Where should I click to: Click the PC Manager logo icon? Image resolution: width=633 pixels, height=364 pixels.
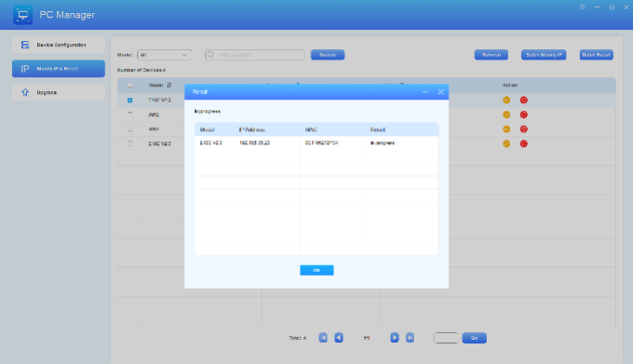(x=22, y=15)
